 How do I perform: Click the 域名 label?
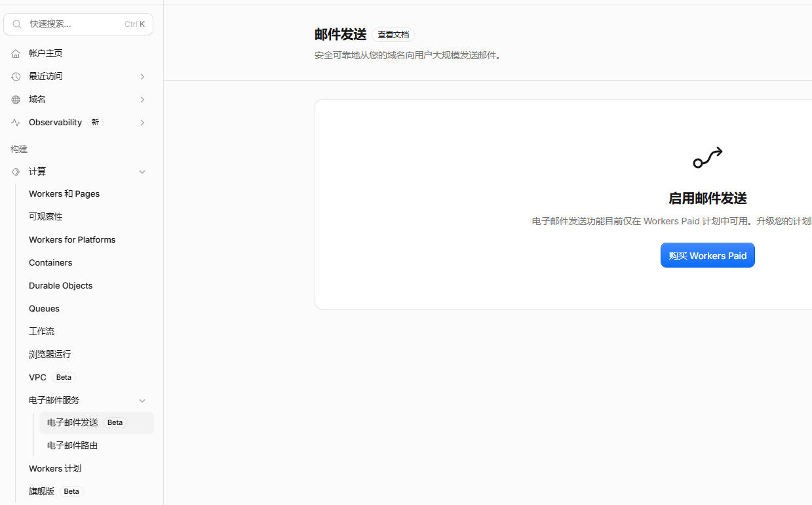[x=37, y=100]
